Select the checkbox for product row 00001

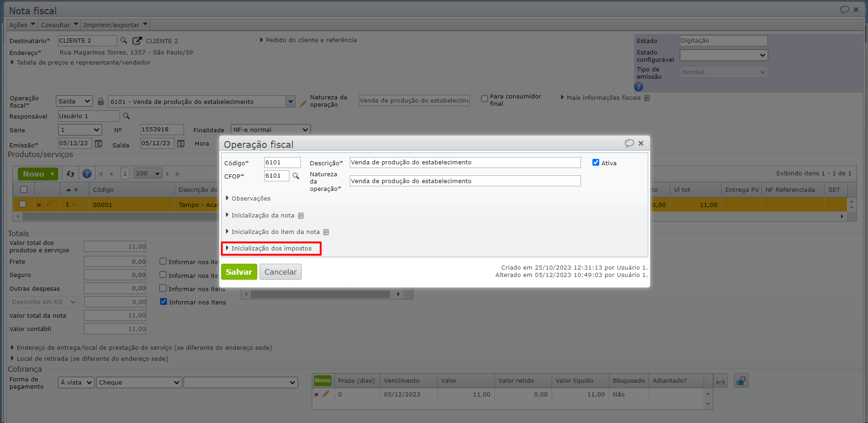(x=22, y=204)
